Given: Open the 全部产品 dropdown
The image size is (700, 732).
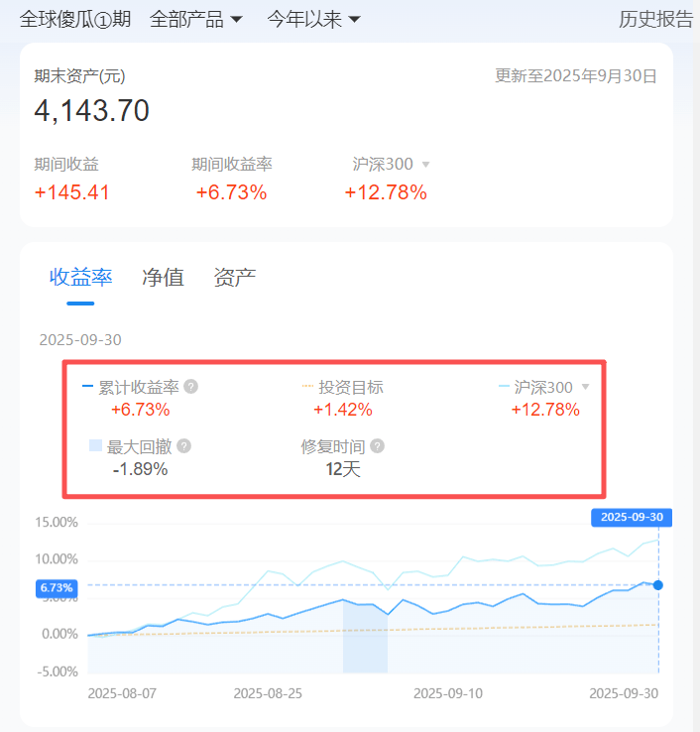Looking at the screenshot, I should 196,19.
